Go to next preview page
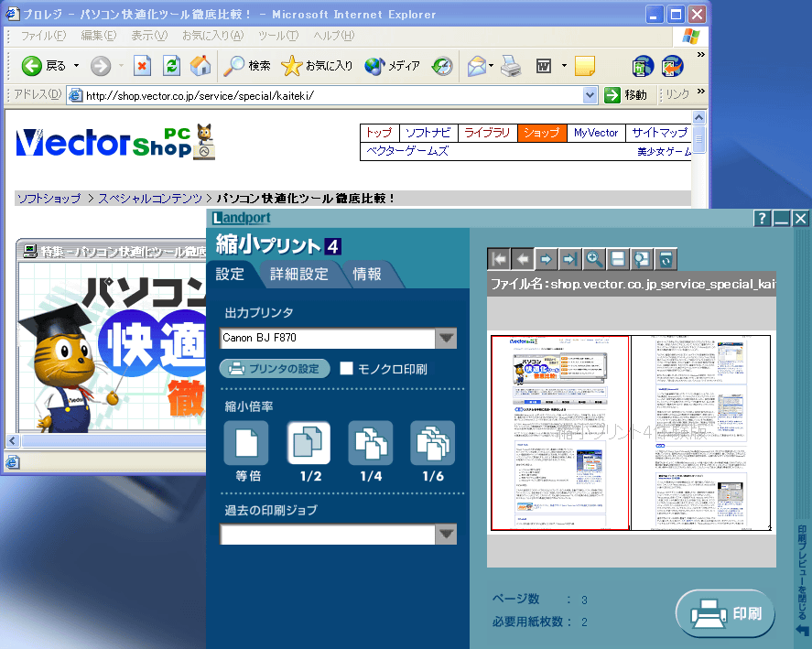 point(547,259)
